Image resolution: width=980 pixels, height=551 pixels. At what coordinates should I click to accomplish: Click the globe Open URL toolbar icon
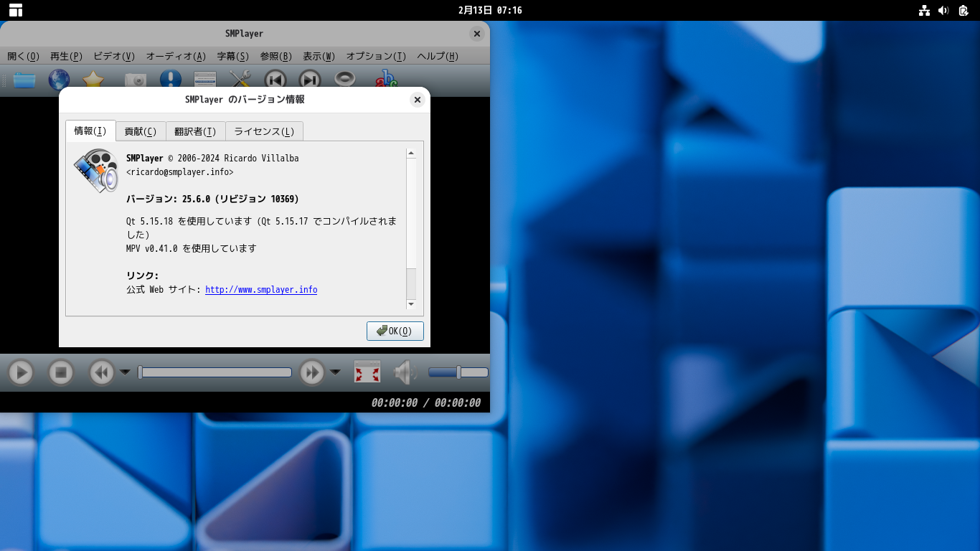pyautogui.click(x=59, y=80)
